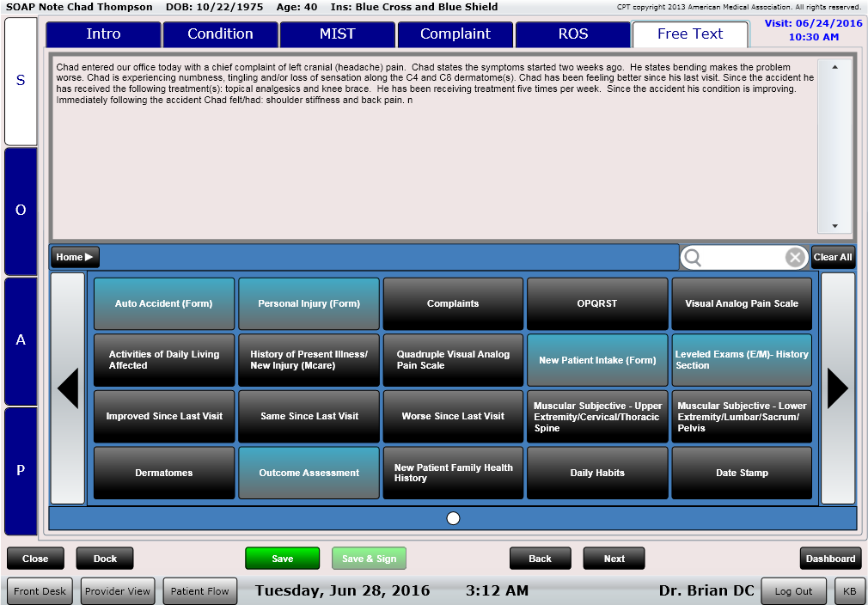Open the Dashboard
This screenshot has height=605, width=868.
pos(830,559)
